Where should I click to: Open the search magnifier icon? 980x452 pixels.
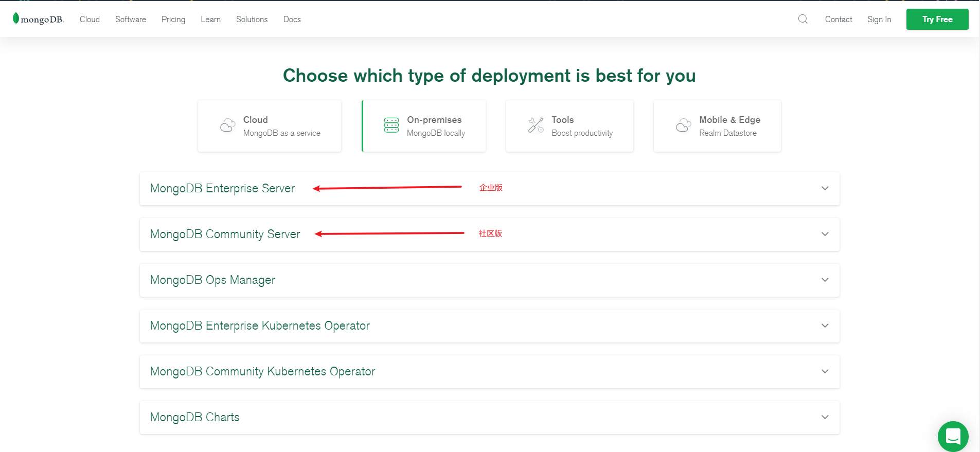pos(803,19)
